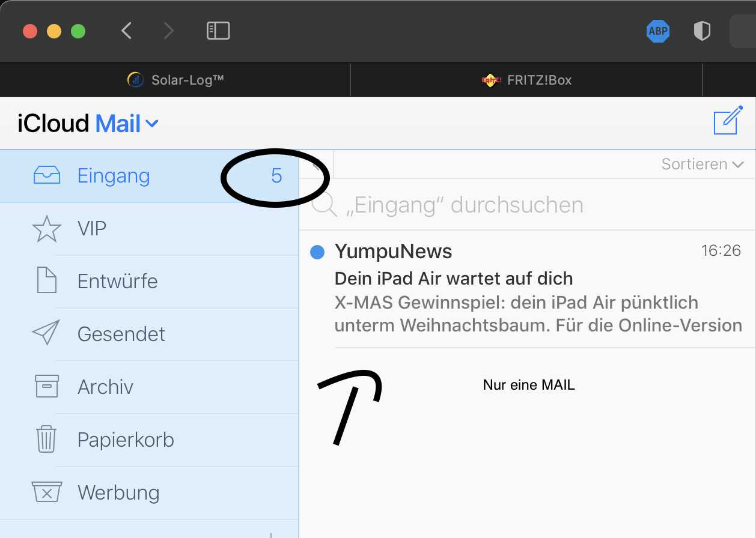756x538 pixels.
Task: Click the Papierkorb trash can icon
Action: (47, 439)
